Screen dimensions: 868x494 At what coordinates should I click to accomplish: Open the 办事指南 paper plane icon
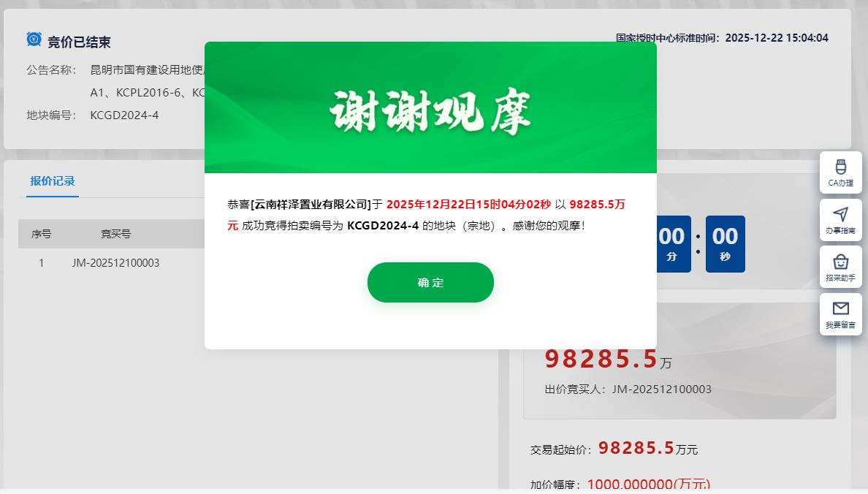(840, 220)
